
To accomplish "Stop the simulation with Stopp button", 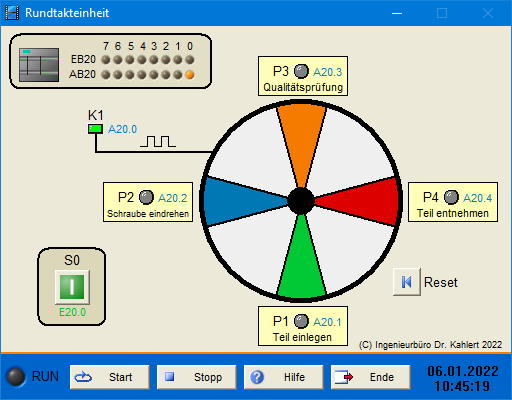I will (197, 377).
